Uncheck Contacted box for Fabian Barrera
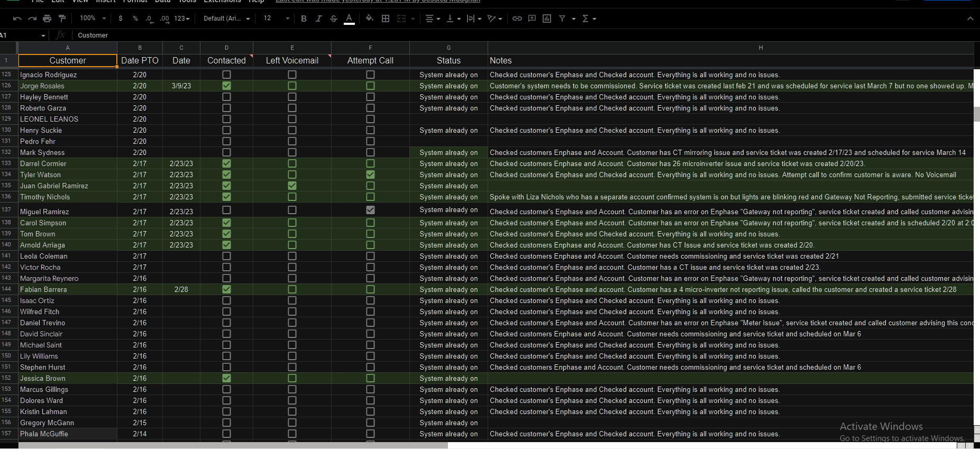980x449 pixels. [x=226, y=289]
